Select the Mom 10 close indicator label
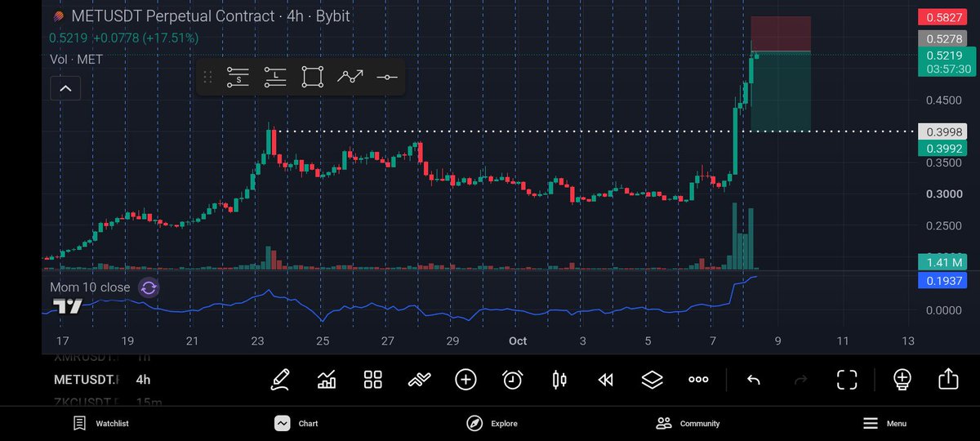This screenshot has height=441, width=980. [x=90, y=287]
